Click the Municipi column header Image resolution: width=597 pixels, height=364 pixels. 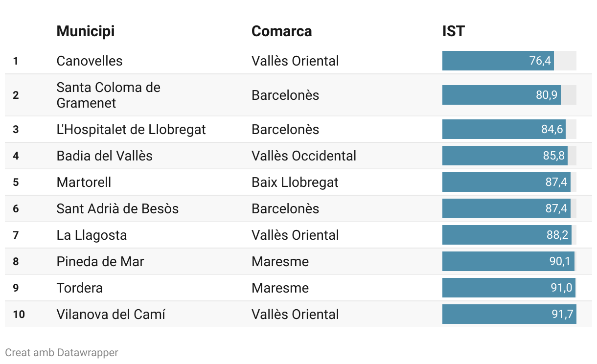(x=86, y=31)
